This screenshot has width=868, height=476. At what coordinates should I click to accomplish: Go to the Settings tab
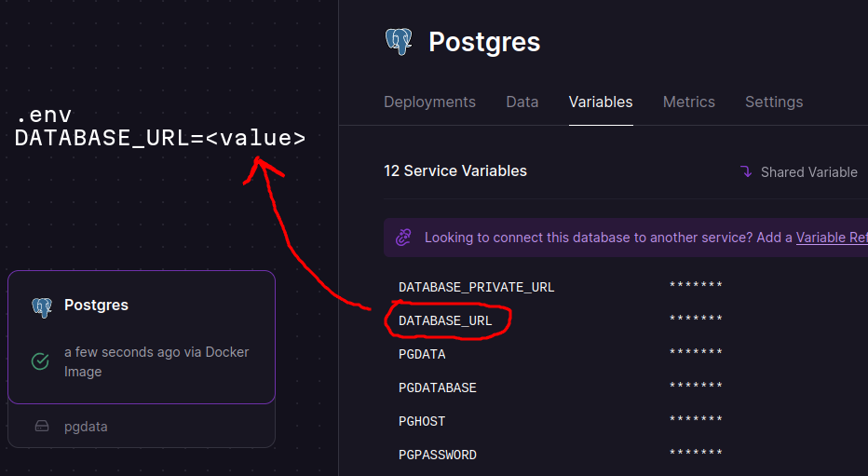click(x=773, y=102)
